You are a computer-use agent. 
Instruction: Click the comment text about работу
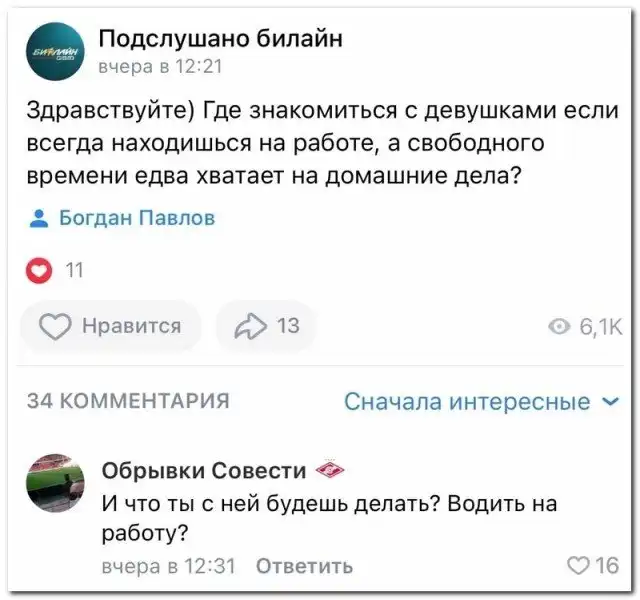point(330,517)
